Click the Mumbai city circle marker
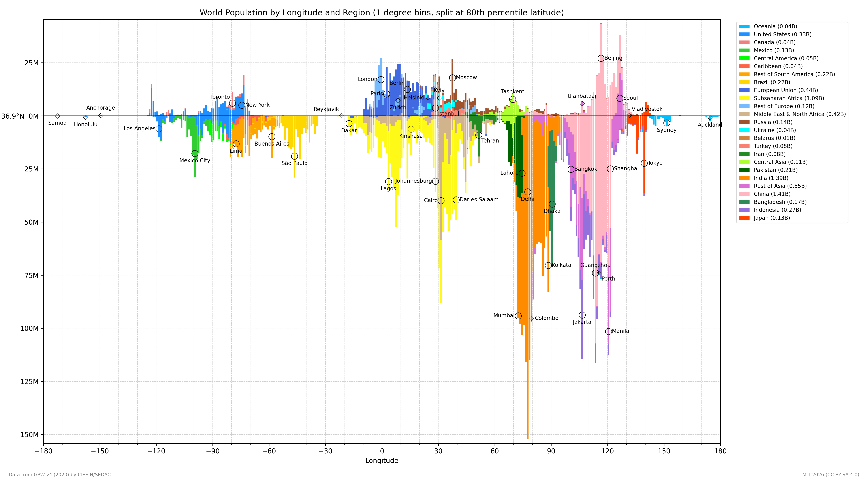 click(x=518, y=316)
